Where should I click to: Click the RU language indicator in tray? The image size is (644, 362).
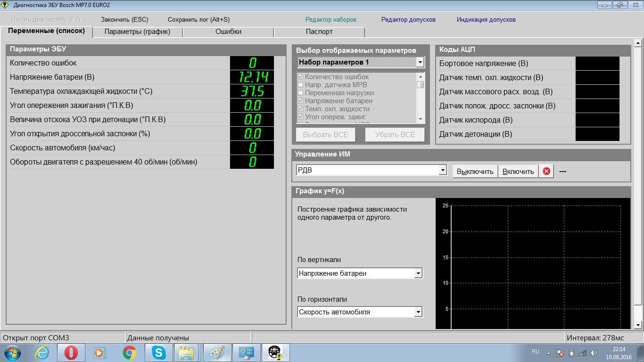coord(536,352)
